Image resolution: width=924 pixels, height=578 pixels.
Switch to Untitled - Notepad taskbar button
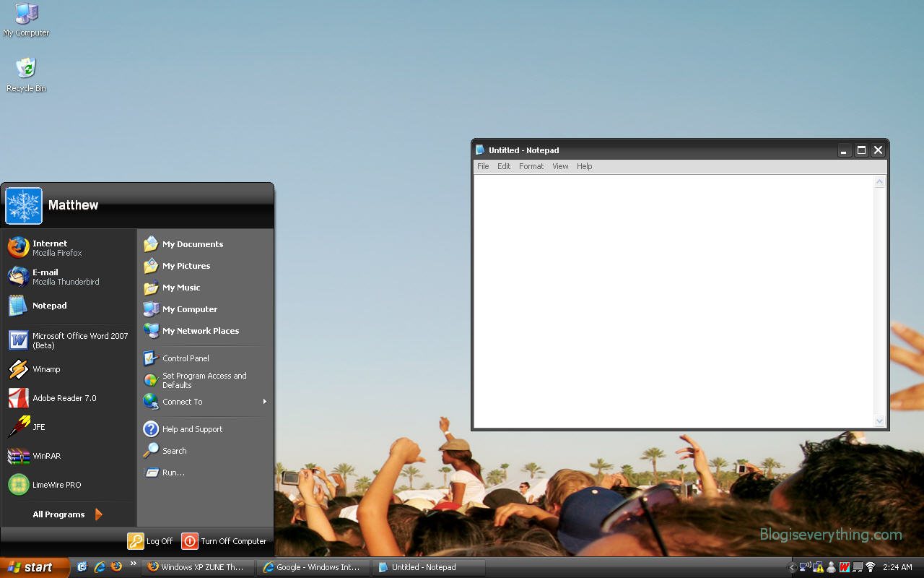[428, 567]
